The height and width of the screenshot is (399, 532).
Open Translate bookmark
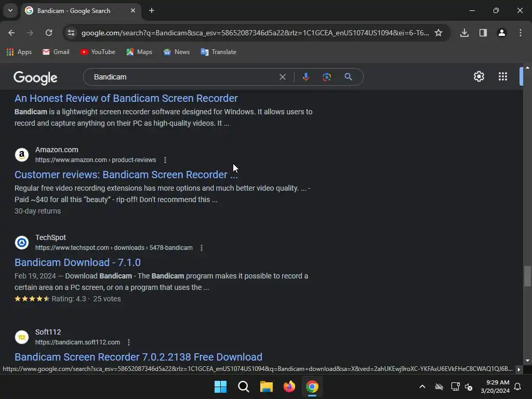tap(219, 52)
